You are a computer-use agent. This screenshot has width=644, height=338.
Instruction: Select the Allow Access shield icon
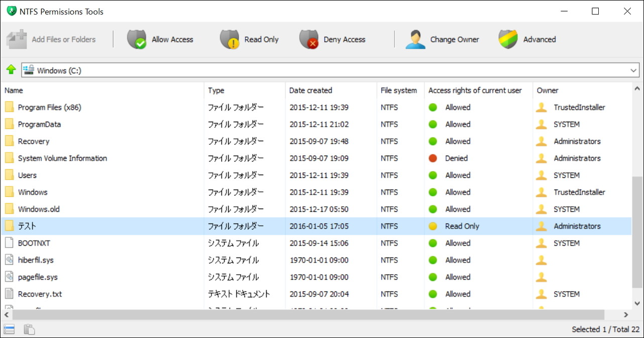click(x=137, y=39)
